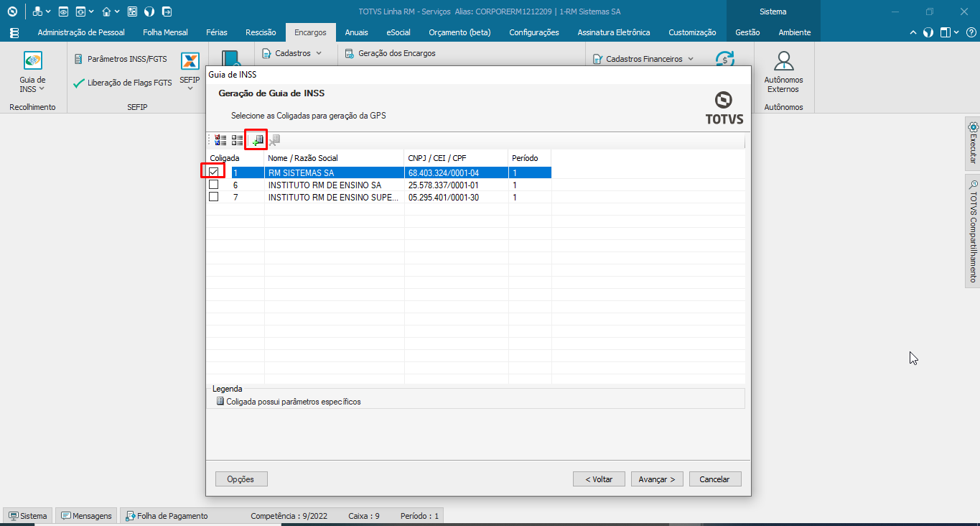Open the home icon dropdown arrow
This screenshot has width=980, height=526.
coord(117,11)
